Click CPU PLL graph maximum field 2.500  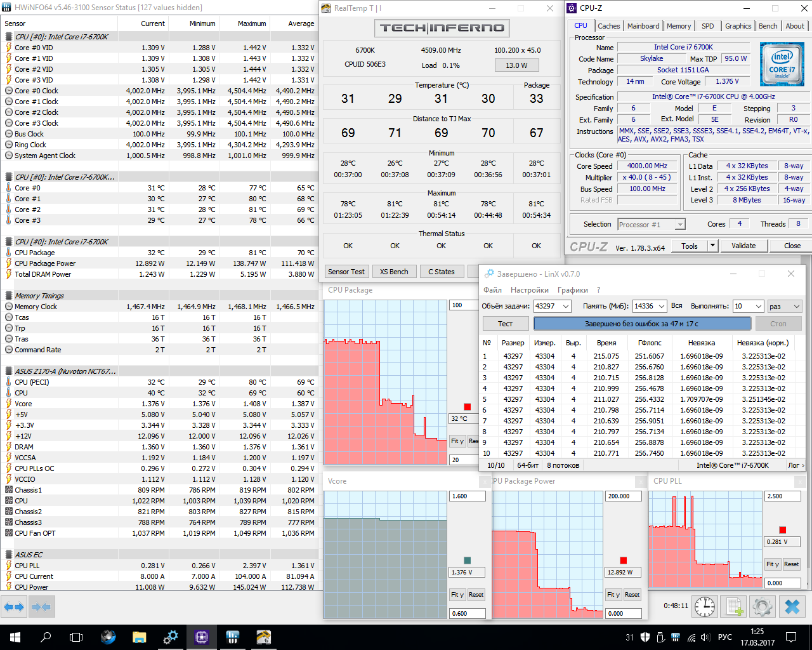[x=783, y=496]
